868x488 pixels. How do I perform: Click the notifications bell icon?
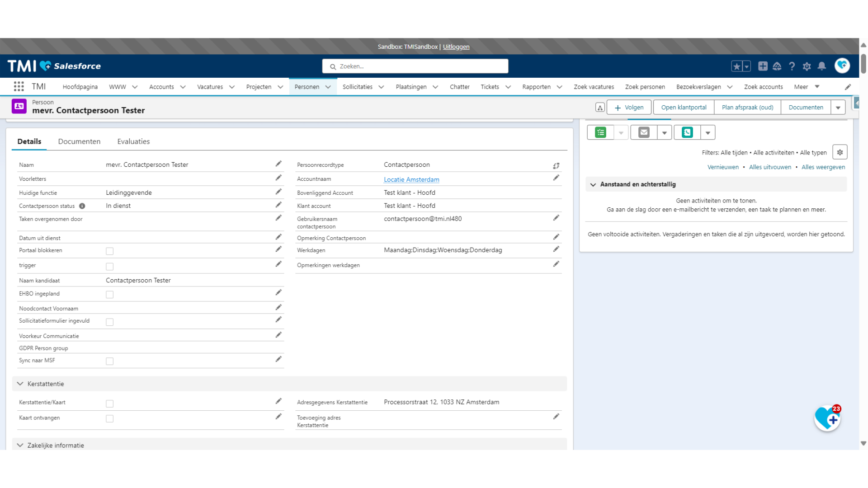click(x=821, y=66)
